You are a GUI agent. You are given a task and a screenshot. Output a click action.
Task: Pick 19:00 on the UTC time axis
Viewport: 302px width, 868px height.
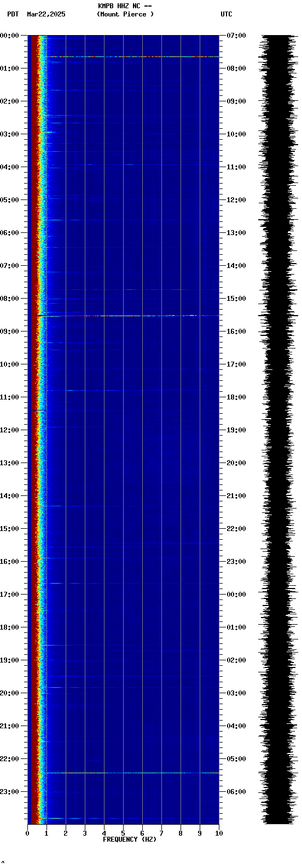(236, 430)
